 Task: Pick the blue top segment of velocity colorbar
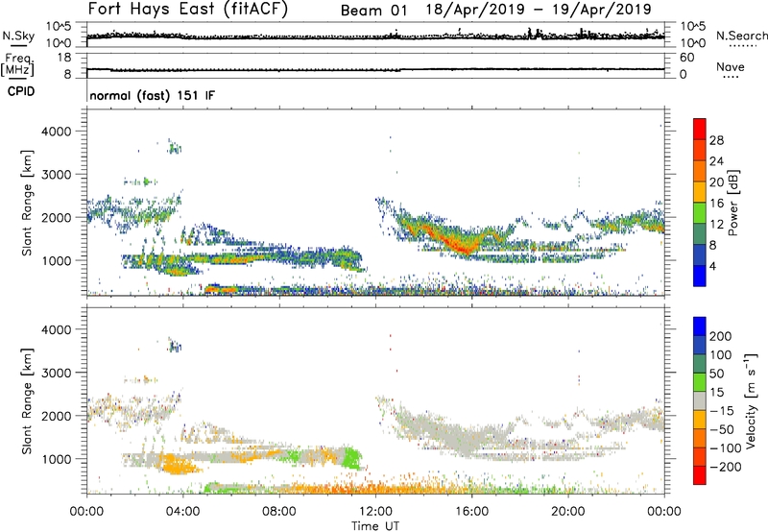700,326
